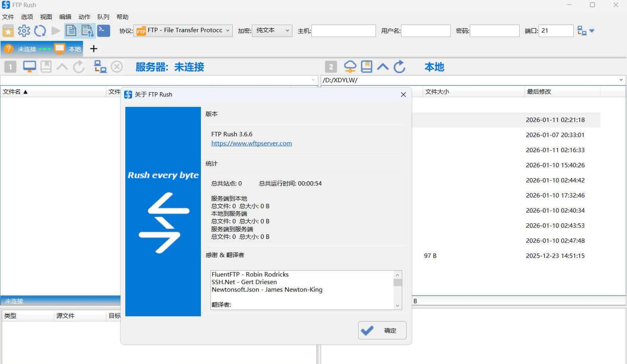Open the blue terminal console icon
The width and height of the screenshot is (627, 364).
103,31
